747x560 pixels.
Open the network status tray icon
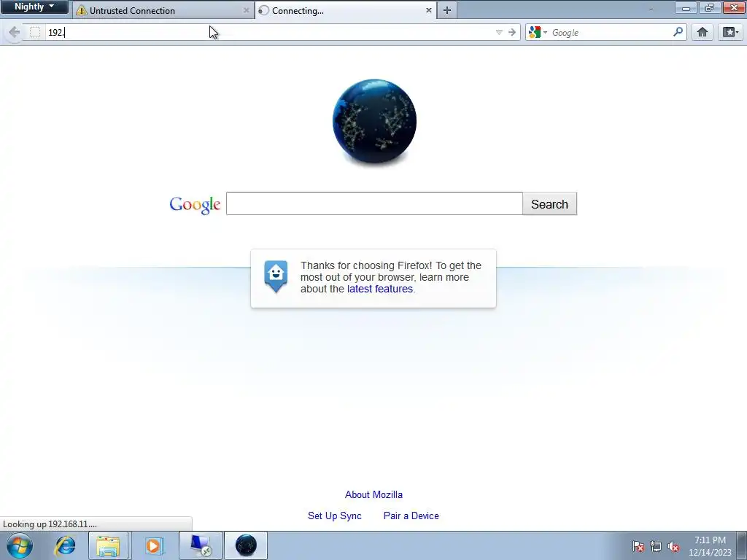coord(656,546)
